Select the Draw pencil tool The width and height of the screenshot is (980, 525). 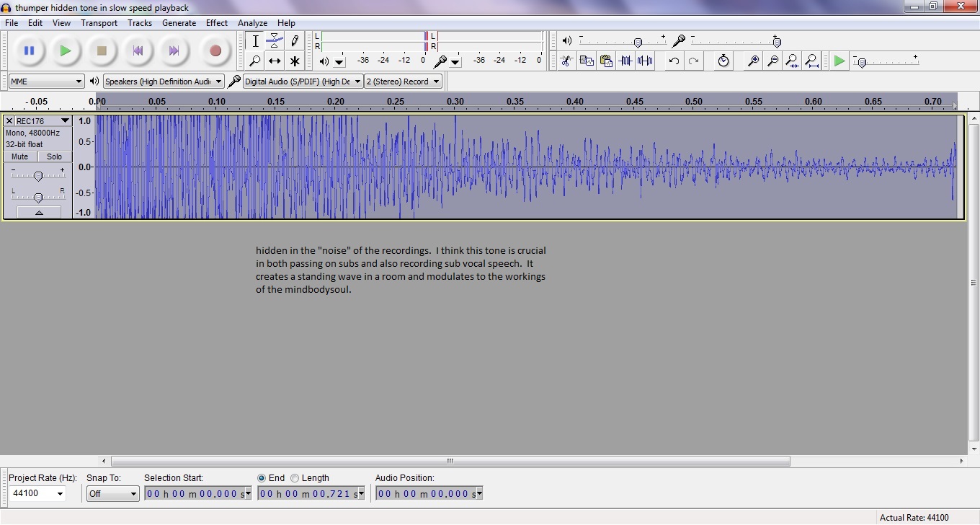click(294, 41)
